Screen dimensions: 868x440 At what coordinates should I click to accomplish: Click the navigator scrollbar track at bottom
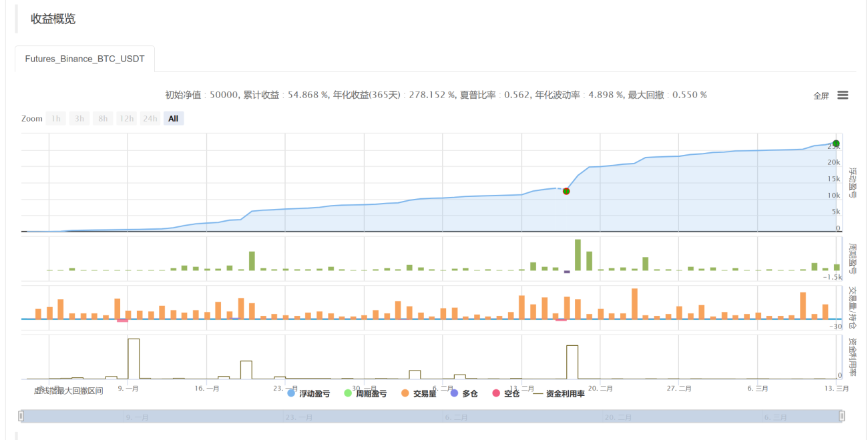431,416
